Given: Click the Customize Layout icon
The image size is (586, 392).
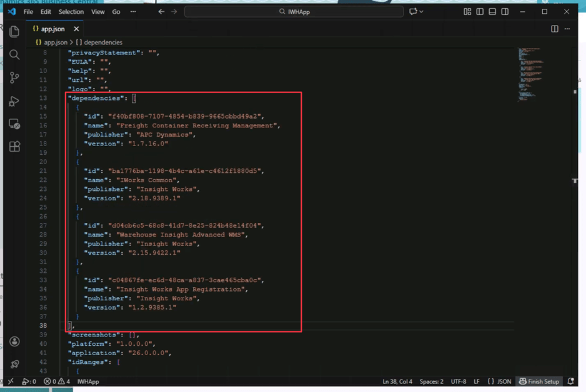Looking at the screenshot, I should coord(467,12).
